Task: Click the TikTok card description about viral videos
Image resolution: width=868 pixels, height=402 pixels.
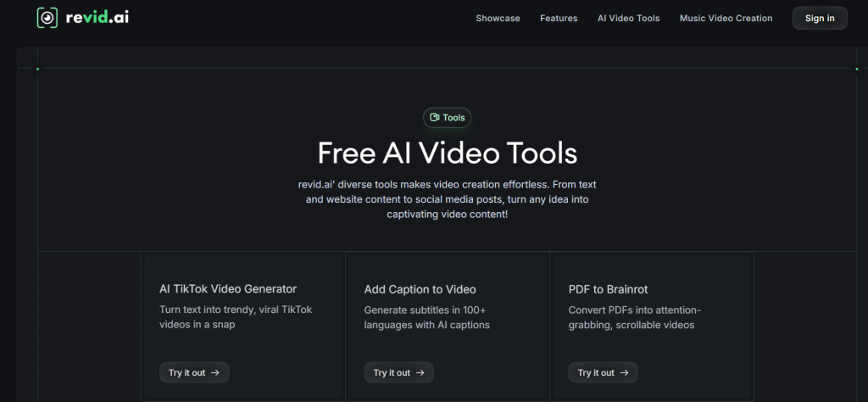Action: 236,317
